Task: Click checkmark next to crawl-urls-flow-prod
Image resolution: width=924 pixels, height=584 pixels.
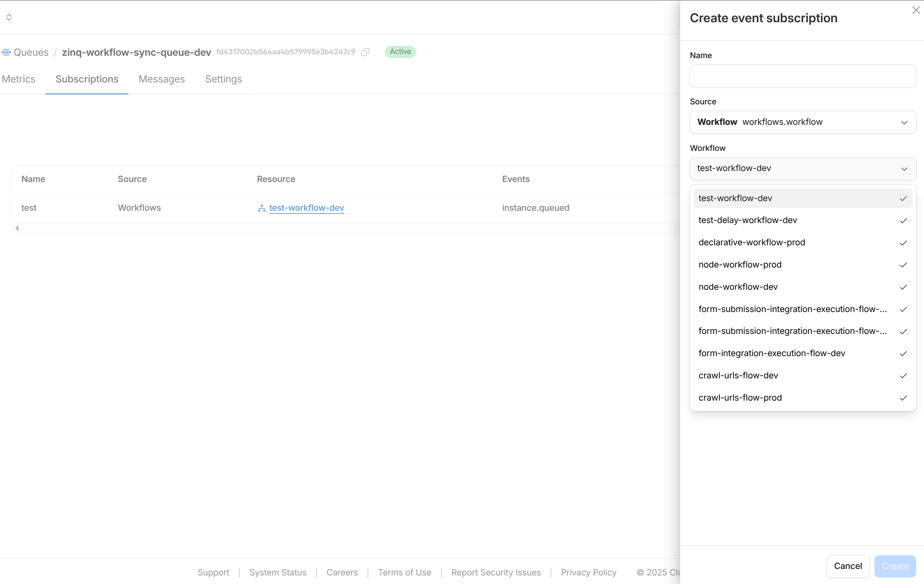Action: [x=903, y=398]
